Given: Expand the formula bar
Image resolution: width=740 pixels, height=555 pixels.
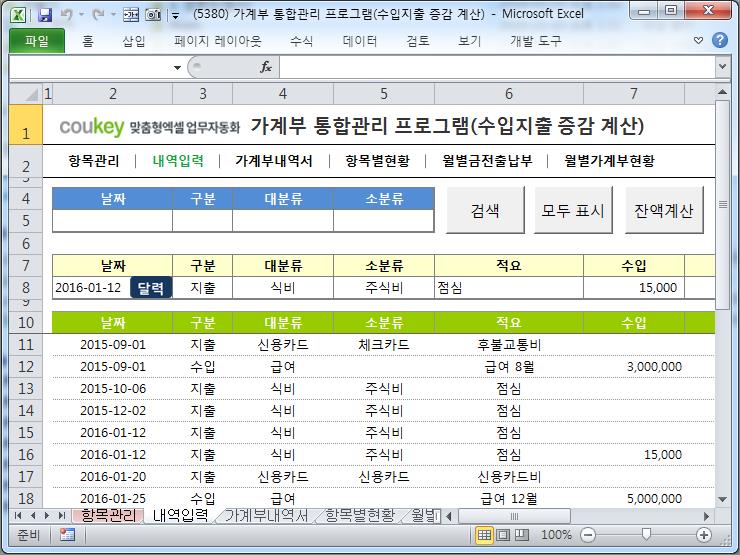Looking at the screenshot, I should [722, 67].
